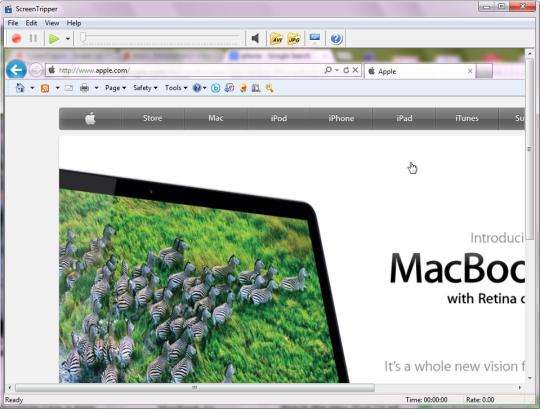540x409 pixels.
Task: Open the Safety dropdown menu
Action: (x=145, y=88)
